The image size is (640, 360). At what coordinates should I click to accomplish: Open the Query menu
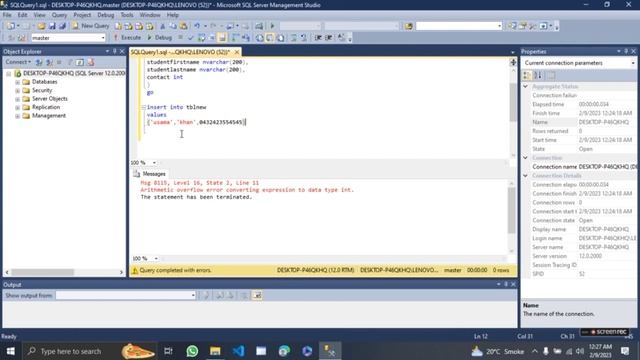tap(59, 15)
